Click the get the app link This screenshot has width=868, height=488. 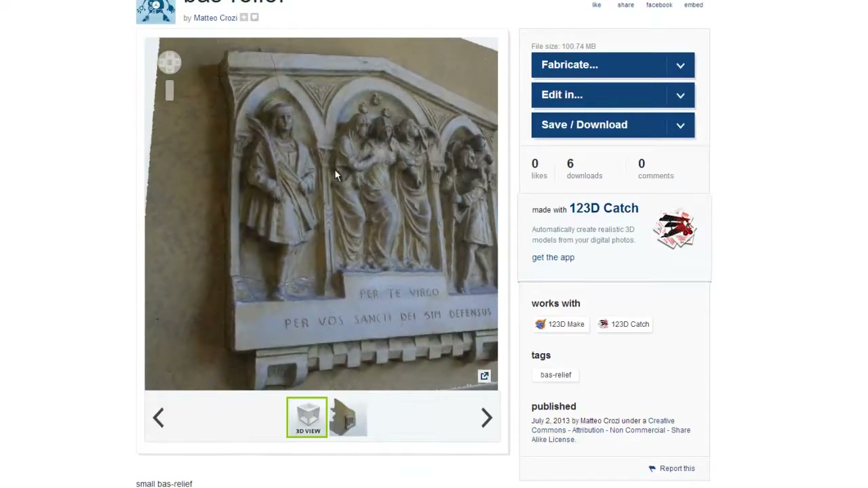click(553, 258)
